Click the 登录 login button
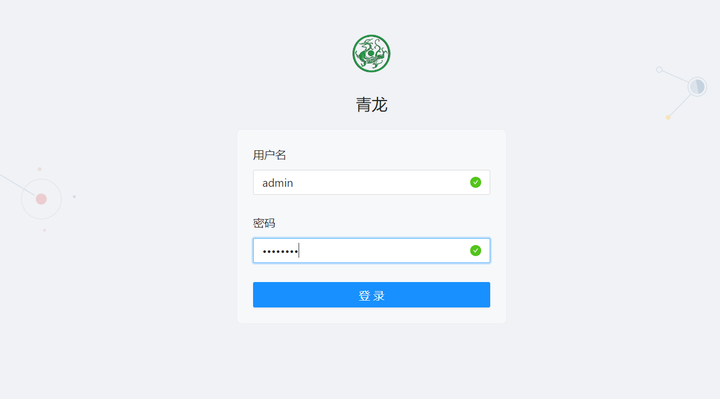The image size is (720, 399). (371, 295)
